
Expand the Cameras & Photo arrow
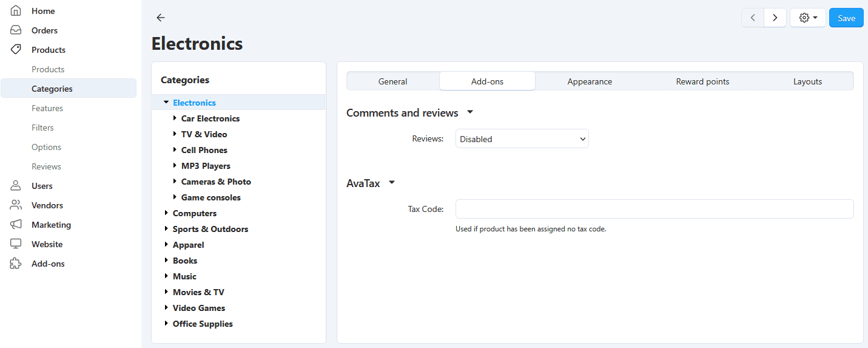point(175,182)
